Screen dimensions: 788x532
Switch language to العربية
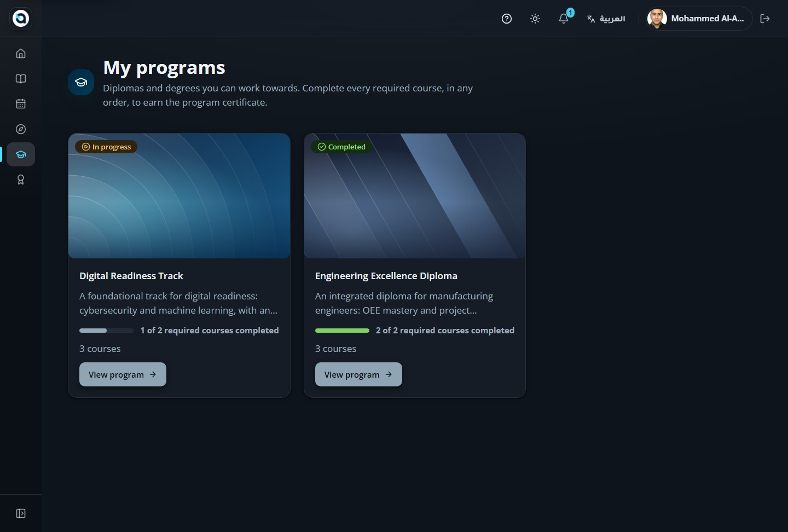pos(606,19)
